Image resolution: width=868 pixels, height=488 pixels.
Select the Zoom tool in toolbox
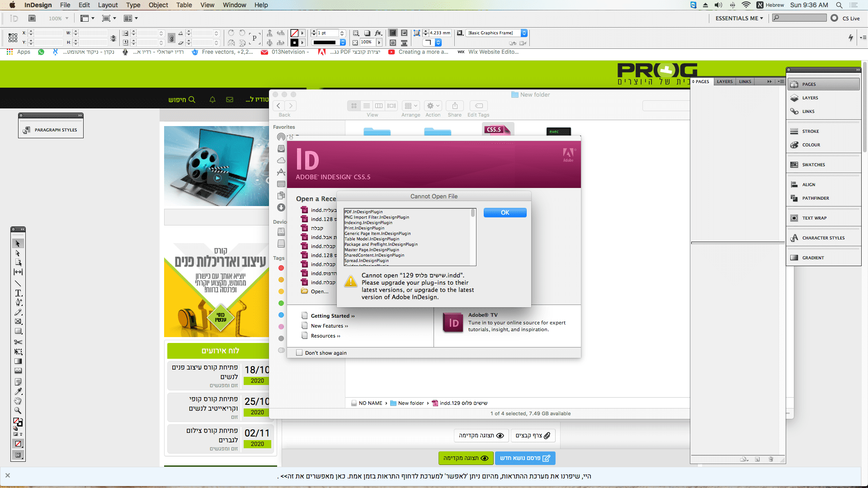coord(18,411)
